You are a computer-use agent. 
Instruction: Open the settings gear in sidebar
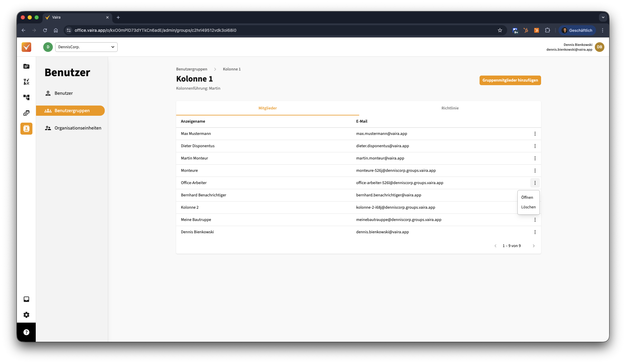tap(26, 315)
